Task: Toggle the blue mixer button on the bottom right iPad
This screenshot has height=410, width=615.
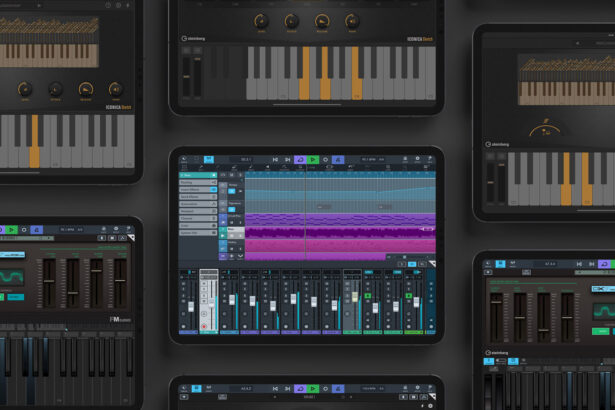Action: [x=500, y=264]
